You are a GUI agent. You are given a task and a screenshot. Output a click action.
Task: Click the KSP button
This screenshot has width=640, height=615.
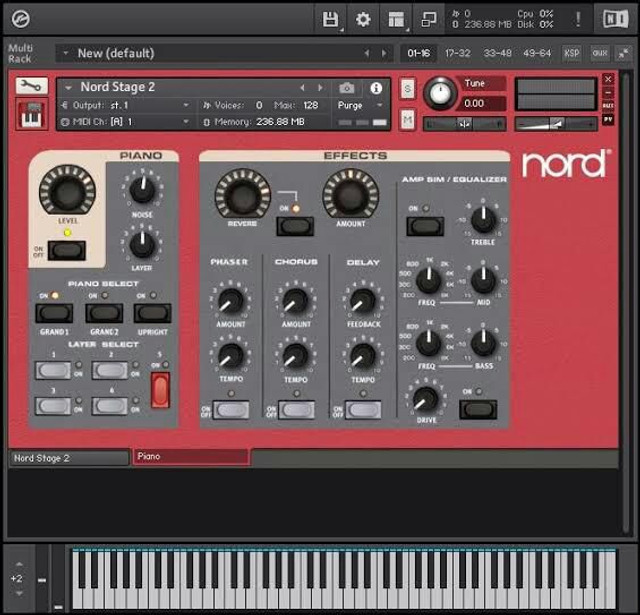(x=571, y=53)
